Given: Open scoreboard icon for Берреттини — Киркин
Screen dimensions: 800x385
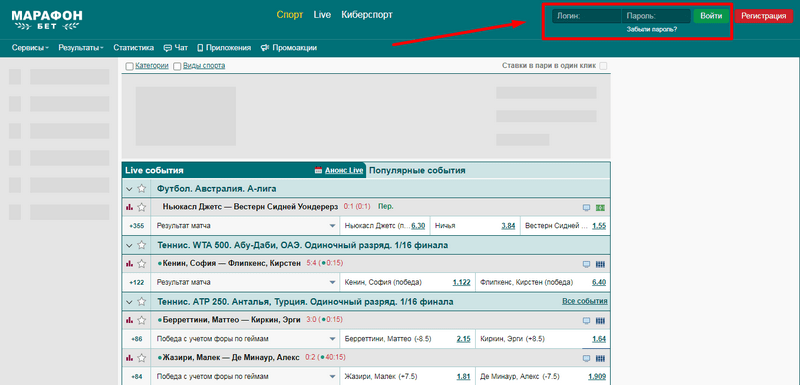Looking at the screenshot, I should point(601,321).
